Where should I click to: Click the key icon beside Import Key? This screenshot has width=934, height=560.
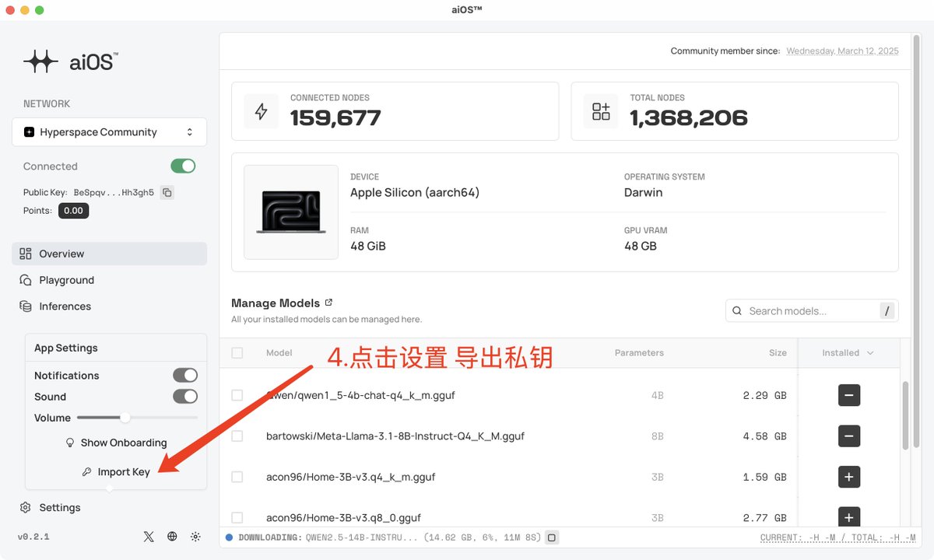click(x=87, y=472)
